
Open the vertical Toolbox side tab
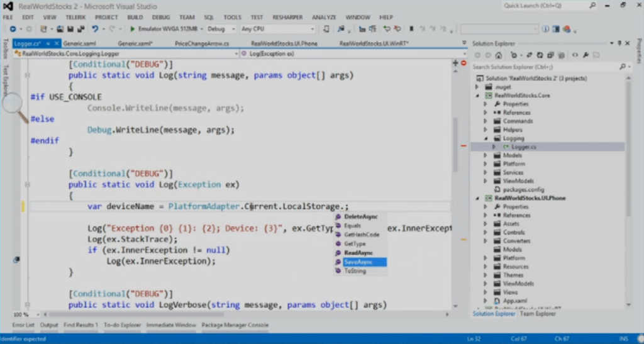pyautogui.click(x=5, y=50)
